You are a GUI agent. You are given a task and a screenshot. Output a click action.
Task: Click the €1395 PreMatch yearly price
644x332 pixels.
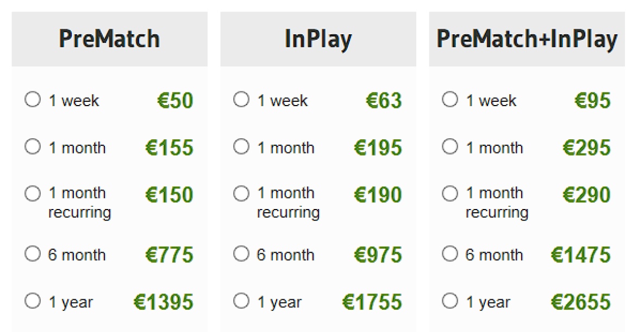click(163, 302)
